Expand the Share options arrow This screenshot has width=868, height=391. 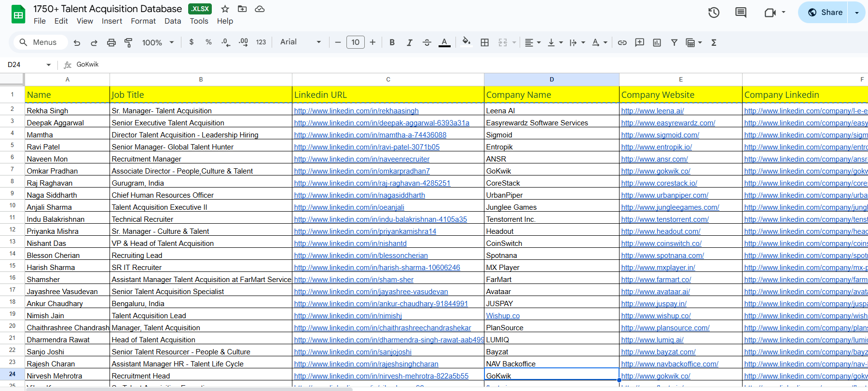857,13
